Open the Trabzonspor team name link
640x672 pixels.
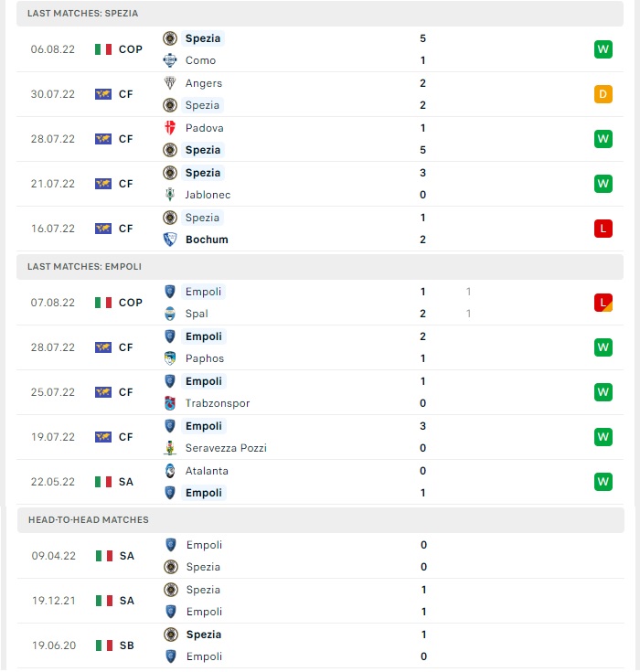218,403
